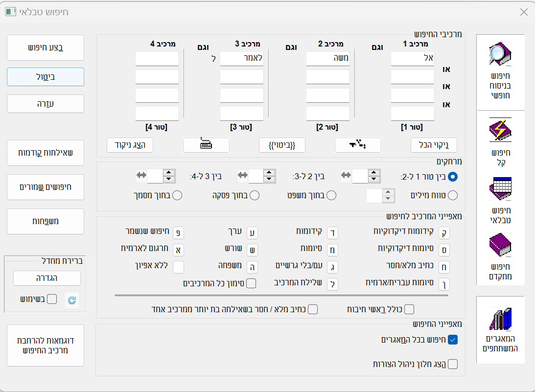Uncheck חיפוש בכל המאגרים checkbox

coord(452,340)
